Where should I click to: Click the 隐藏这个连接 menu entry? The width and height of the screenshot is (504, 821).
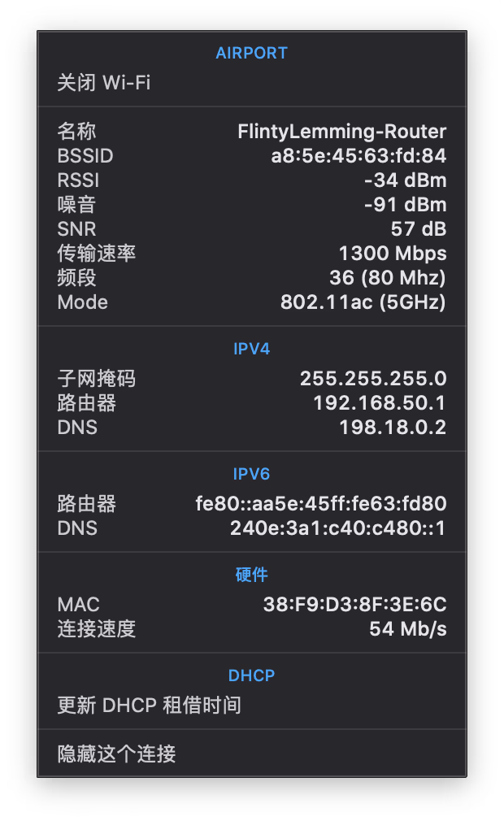coord(117,754)
